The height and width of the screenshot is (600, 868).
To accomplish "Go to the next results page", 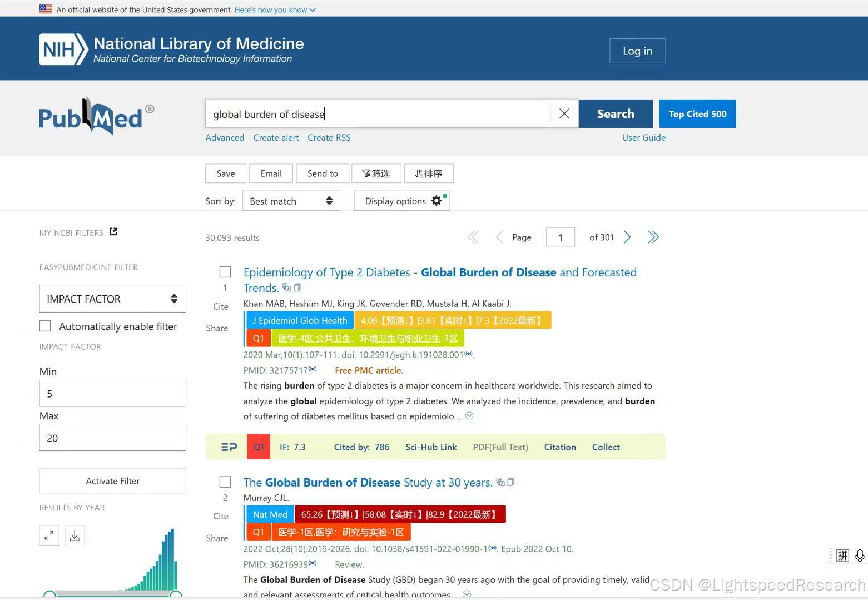I will point(627,237).
